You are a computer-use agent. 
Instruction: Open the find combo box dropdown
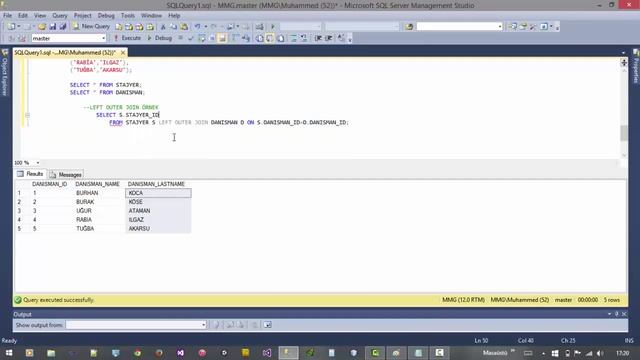click(x=500, y=27)
